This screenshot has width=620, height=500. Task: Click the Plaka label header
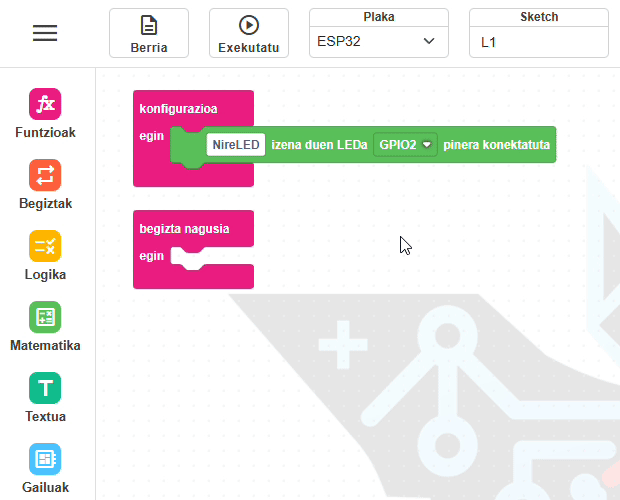pos(378,17)
